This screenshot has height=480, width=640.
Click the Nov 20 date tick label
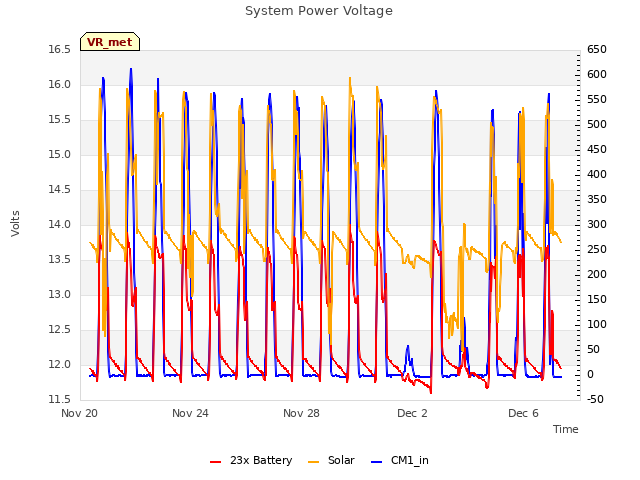80,413
